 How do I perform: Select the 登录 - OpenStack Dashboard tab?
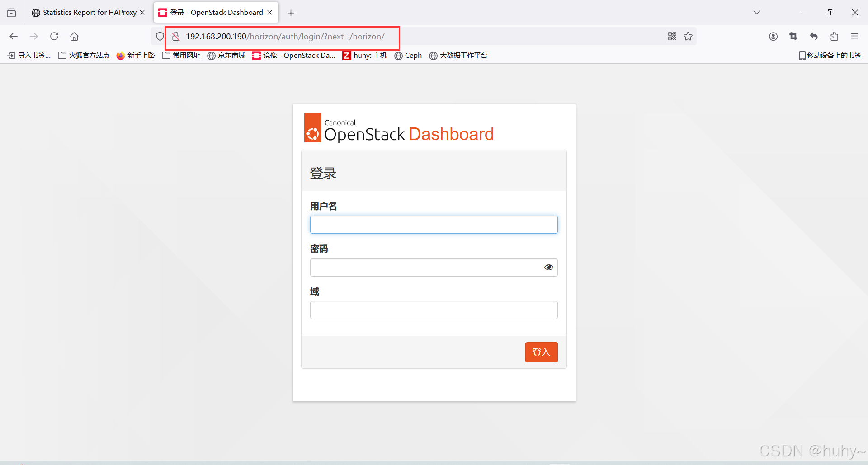coord(216,13)
